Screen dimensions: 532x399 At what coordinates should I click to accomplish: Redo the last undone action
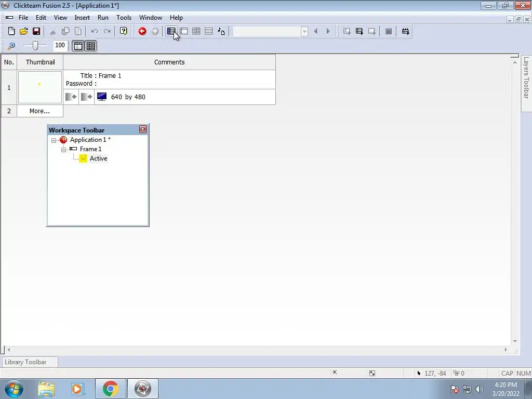[x=107, y=31]
